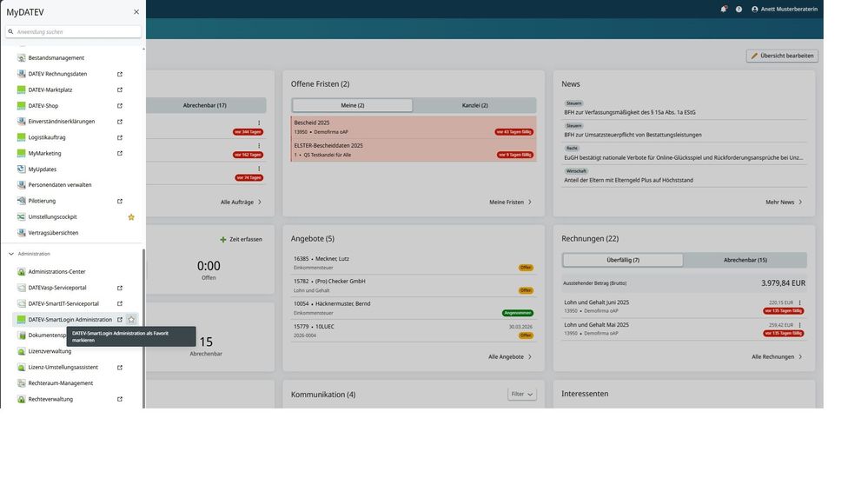The image size is (868, 498).
Task: Open Rechteverwaltung external link icon
Action: tap(120, 400)
